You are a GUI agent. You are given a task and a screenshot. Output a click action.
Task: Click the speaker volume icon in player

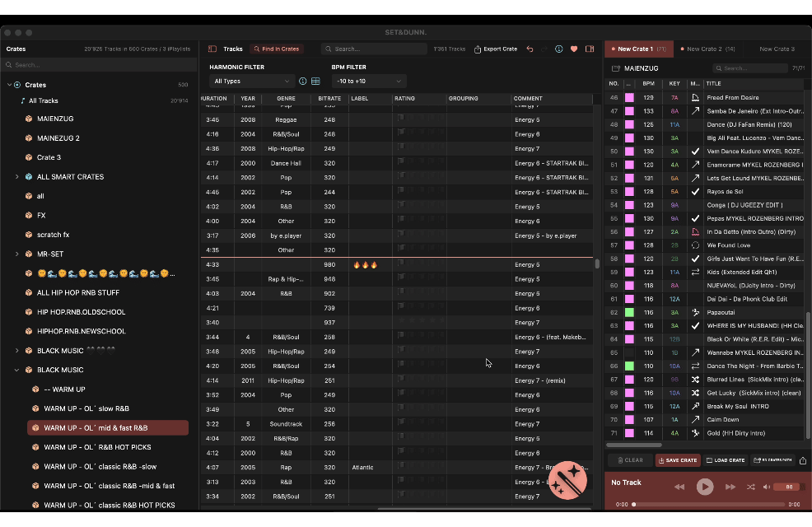coord(767,487)
